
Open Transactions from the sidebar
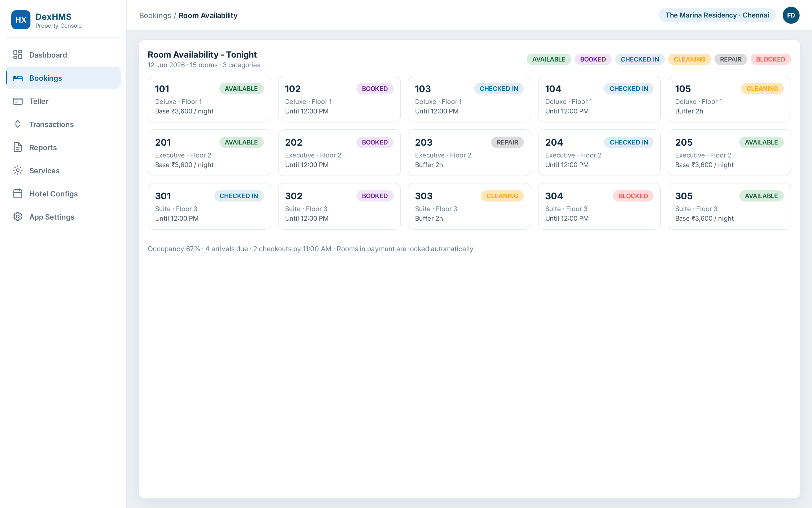[63, 124]
